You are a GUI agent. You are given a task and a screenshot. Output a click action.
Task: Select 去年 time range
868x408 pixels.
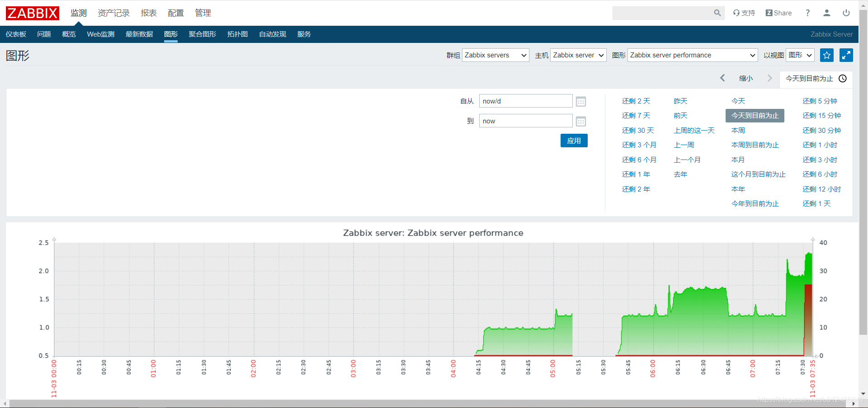point(680,174)
